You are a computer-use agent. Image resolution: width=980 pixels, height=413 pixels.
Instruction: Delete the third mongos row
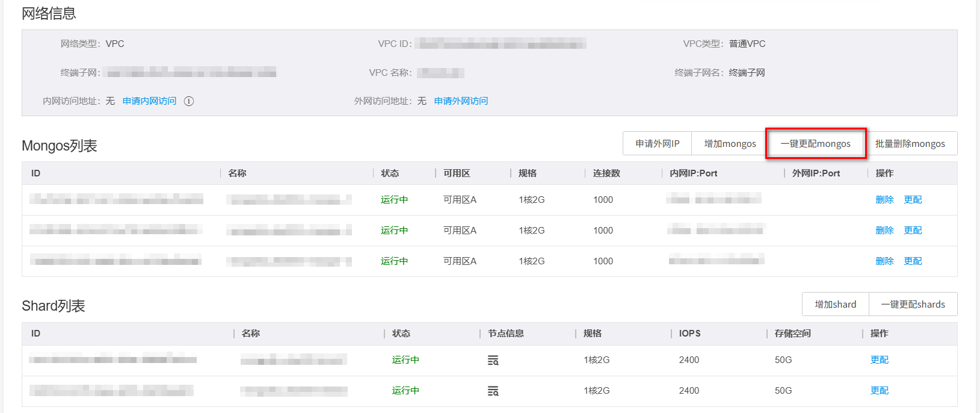coord(884,261)
